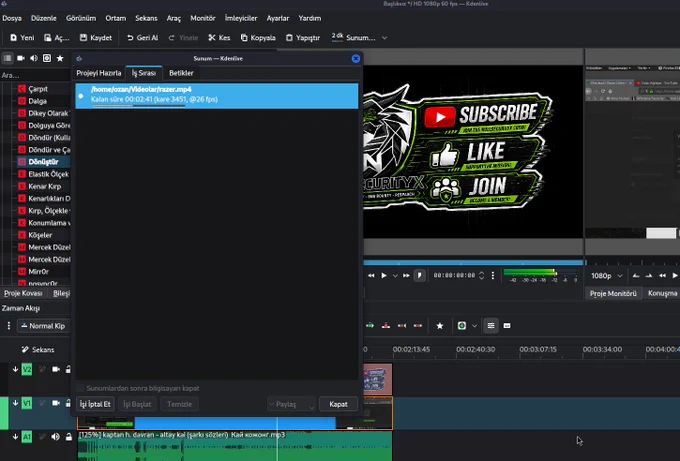Switch to Proje Monitörü tab
This screenshot has width=680, height=461.
click(613, 294)
